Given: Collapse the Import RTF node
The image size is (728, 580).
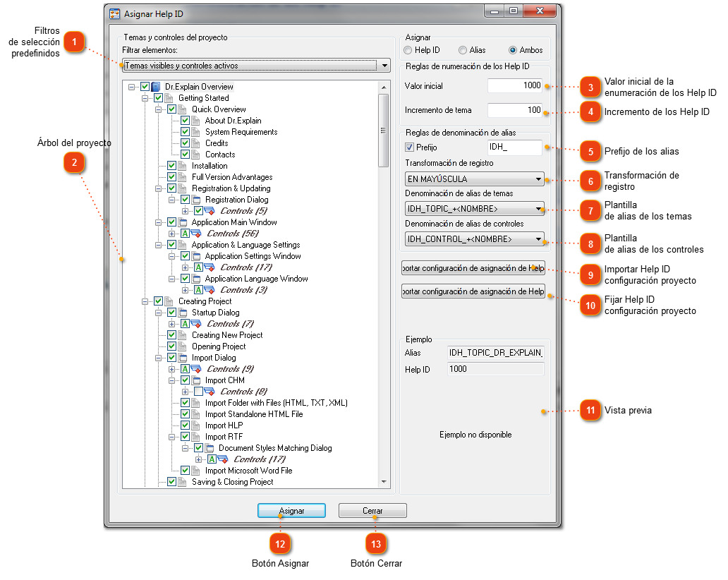Looking at the screenshot, I should coord(172,437).
